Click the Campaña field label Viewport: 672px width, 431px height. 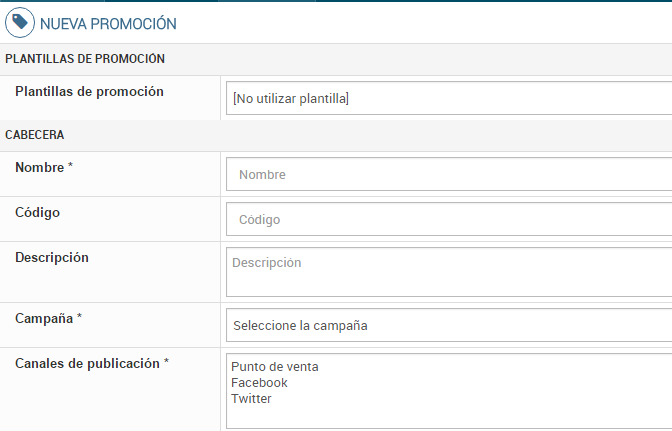point(44,318)
